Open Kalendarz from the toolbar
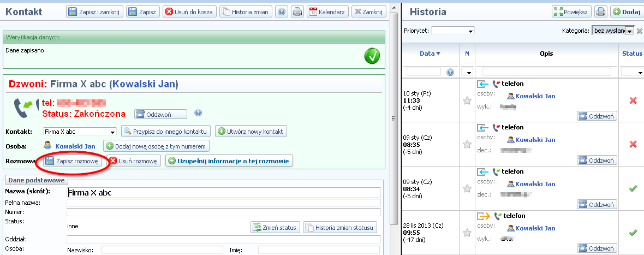 click(327, 11)
